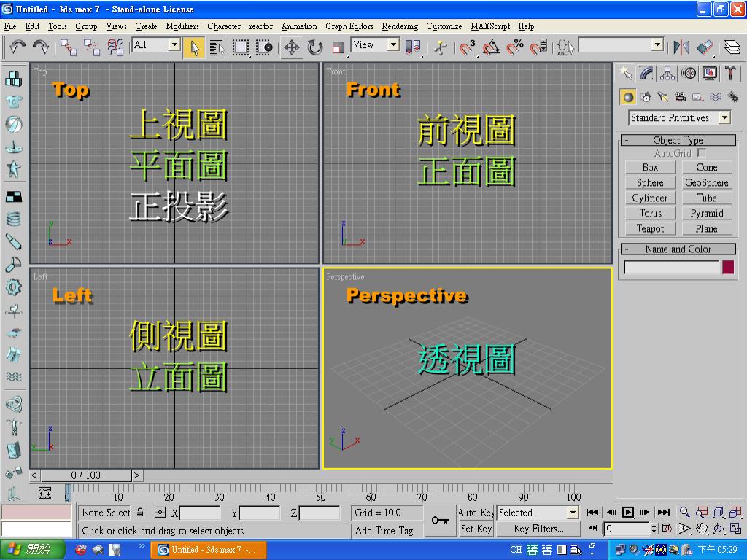Open the File menu
Screen dimensions: 747x560
click(10, 26)
